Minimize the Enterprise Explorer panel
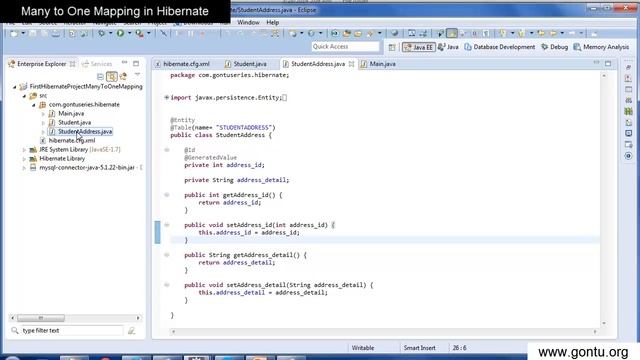640x360 pixels. tap(125, 63)
